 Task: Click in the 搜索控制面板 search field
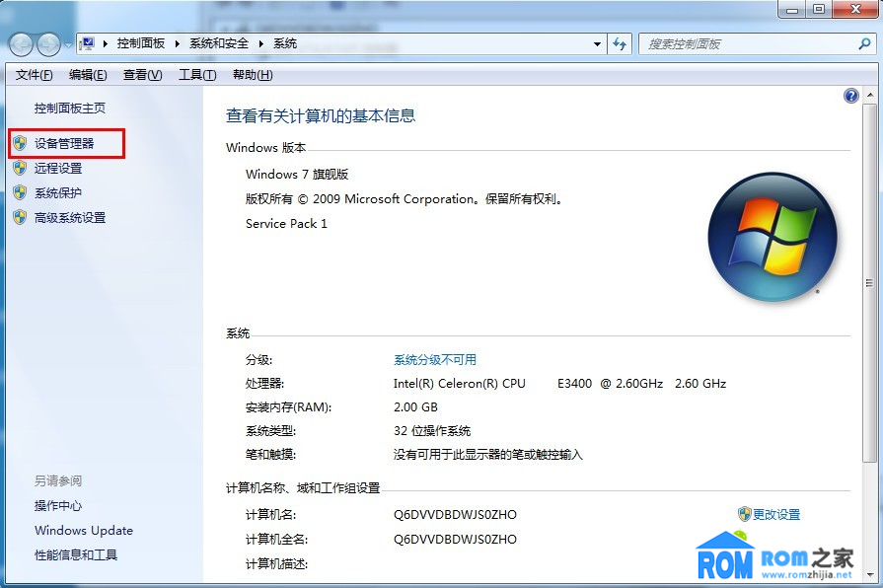(749, 44)
